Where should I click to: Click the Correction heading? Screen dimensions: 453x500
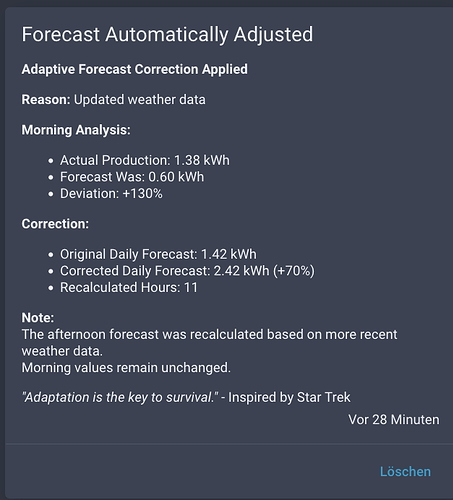55,224
